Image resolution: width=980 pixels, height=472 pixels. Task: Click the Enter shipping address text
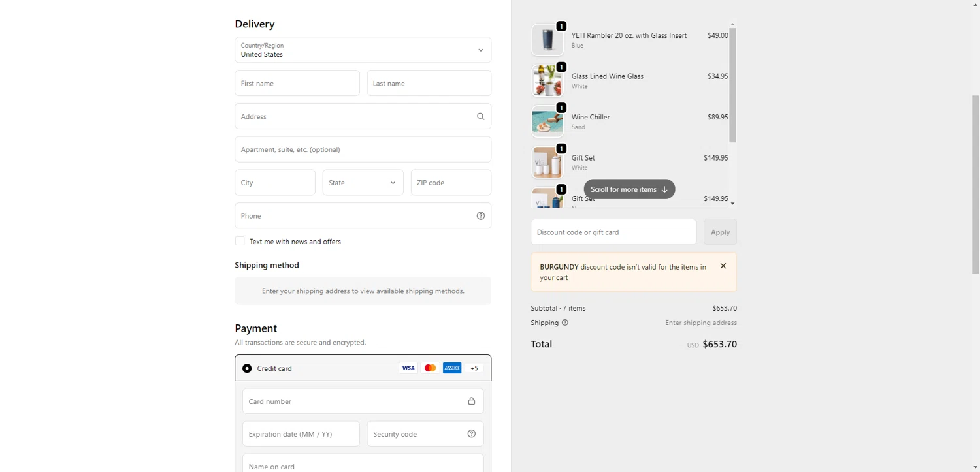point(701,323)
